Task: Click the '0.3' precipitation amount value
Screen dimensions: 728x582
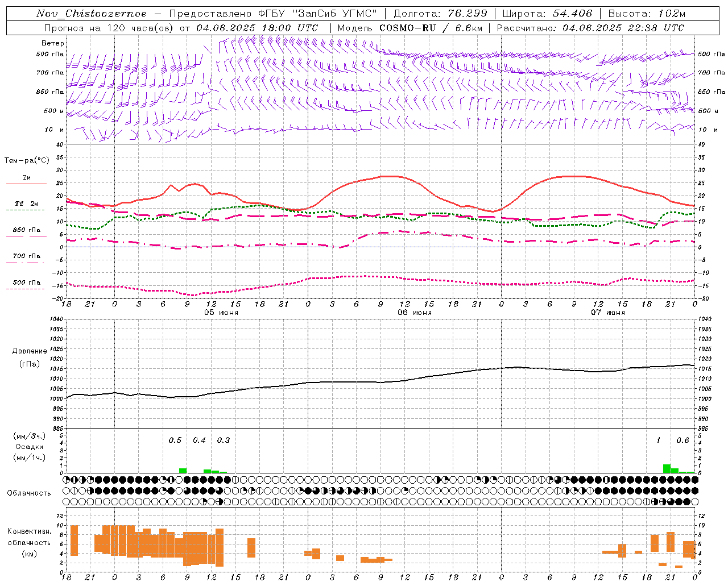Action: [224, 440]
